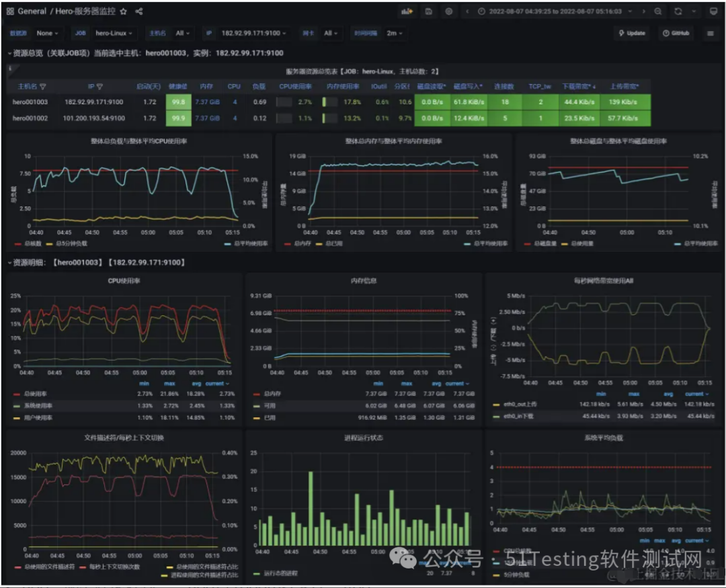This screenshot has width=726, height=588.
Task: Open the 时间间隔 2m dropdown
Action: point(395,33)
